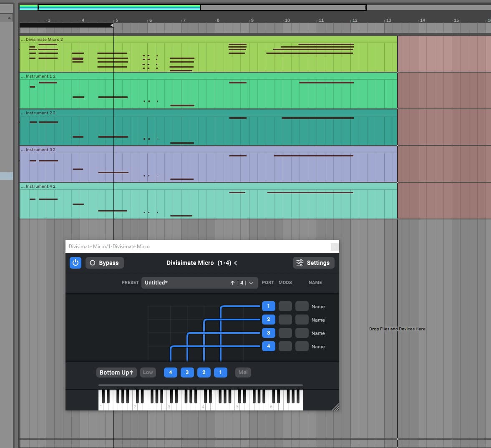
Task: Toggle the Mel voice option
Action: [243, 372]
